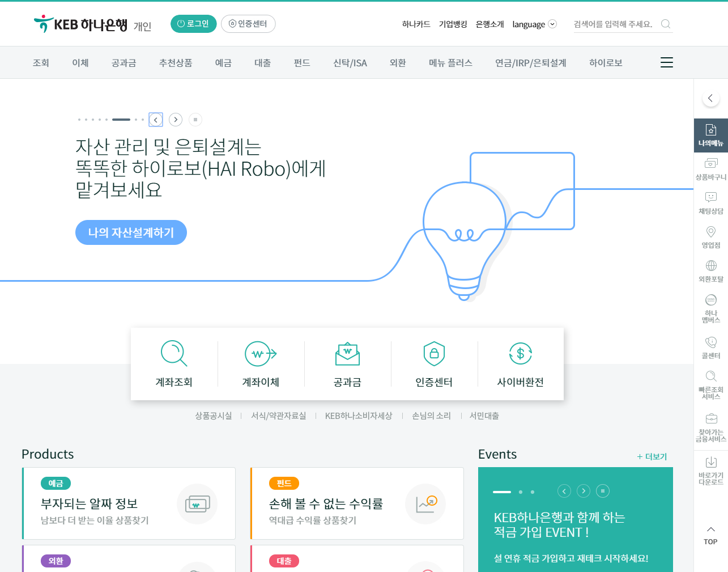Show next Events slide
This screenshot has height=572, width=728.
pyautogui.click(x=584, y=491)
